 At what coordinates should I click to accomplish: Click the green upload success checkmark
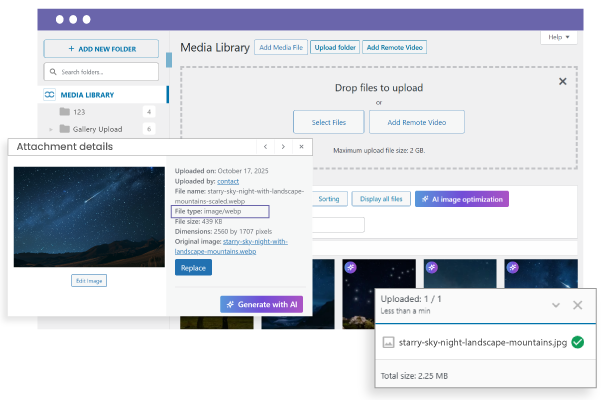click(578, 342)
